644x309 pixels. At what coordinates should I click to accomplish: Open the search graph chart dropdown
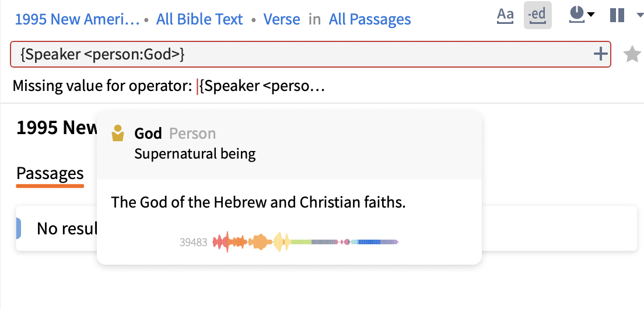(590, 15)
